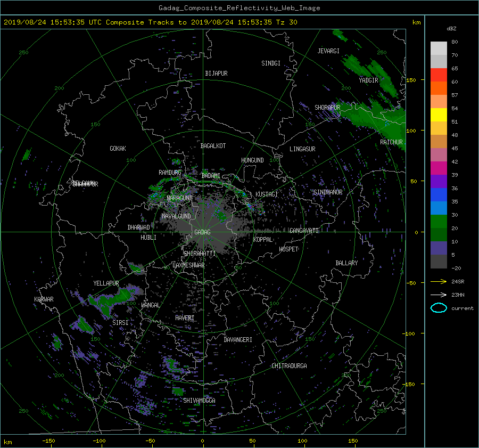Screen dimensions: 479x448
Task: Click the NAVALGUND city label
Action: pyautogui.click(x=176, y=216)
